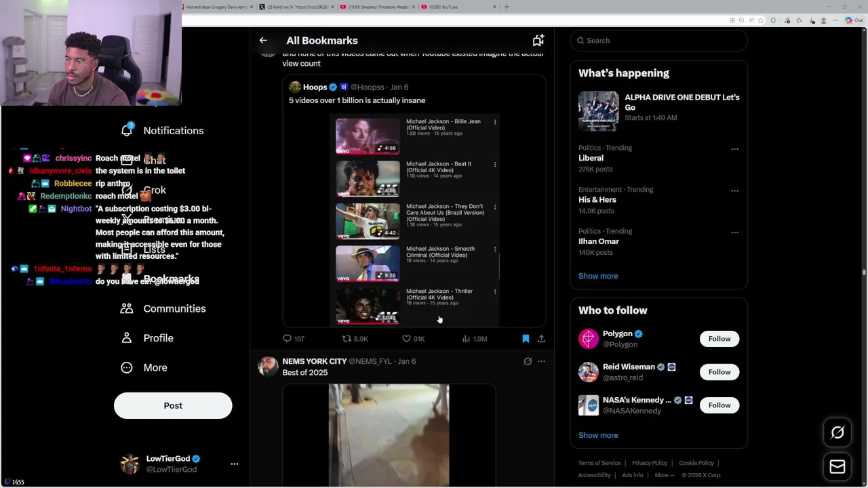Open views analytics icon showing 1.9M
The image size is (868, 488).
pyautogui.click(x=466, y=338)
